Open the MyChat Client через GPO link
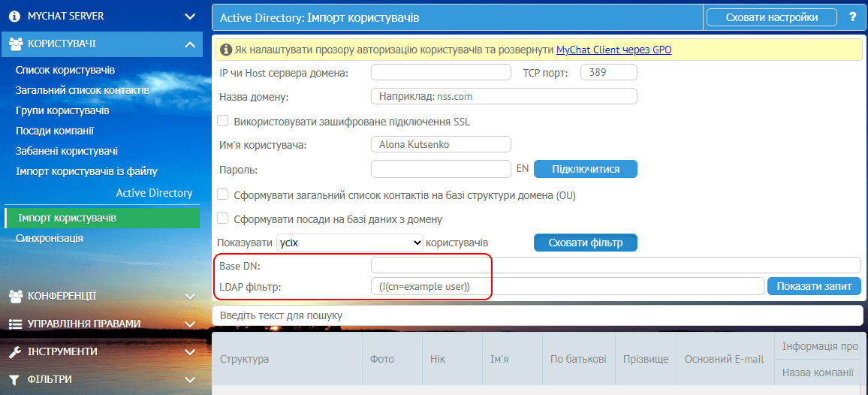868x395 pixels. [x=613, y=50]
